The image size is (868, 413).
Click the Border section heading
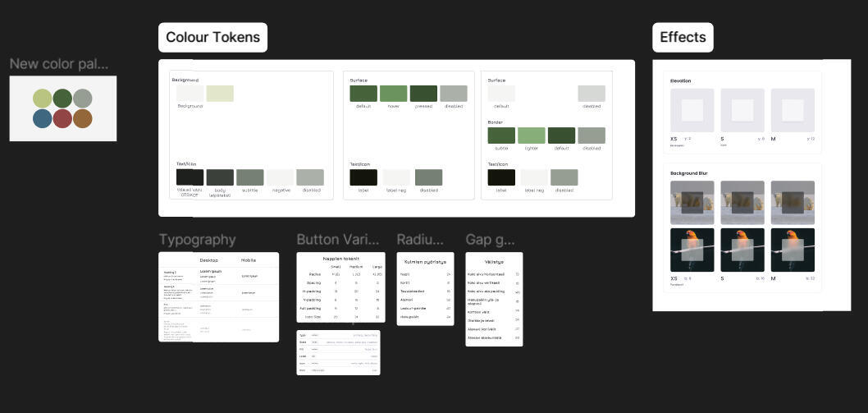[495, 122]
